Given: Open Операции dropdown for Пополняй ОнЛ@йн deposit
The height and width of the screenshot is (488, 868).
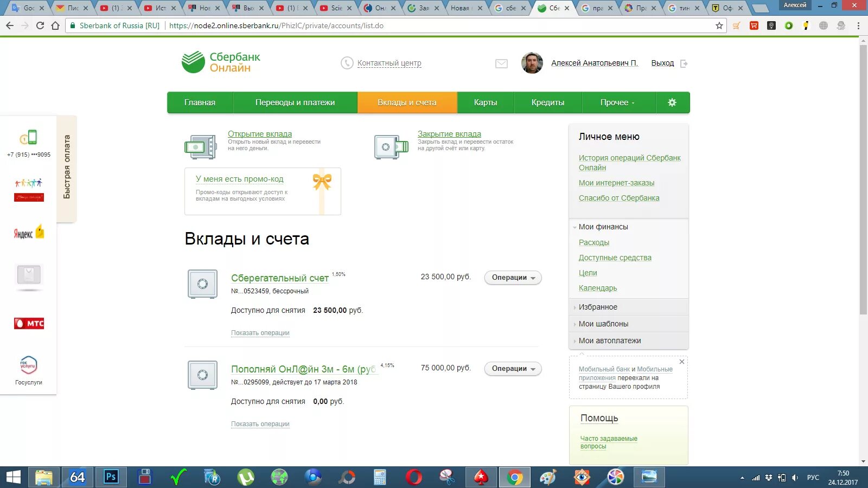Looking at the screenshot, I should 513,369.
